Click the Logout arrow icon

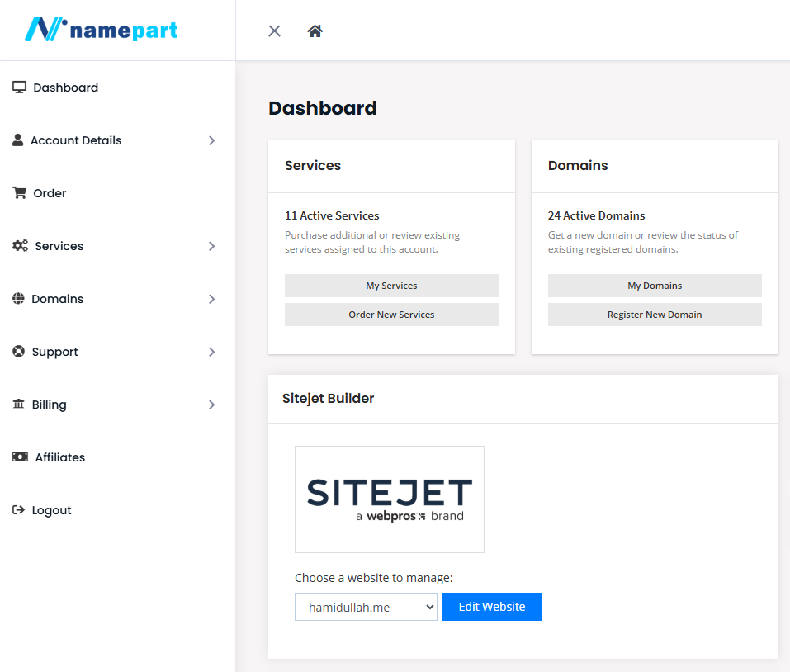tap(19, 510)
